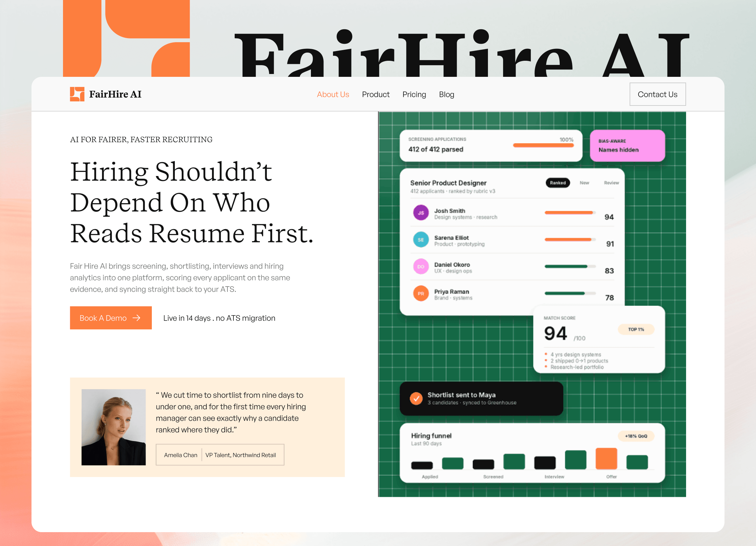Open the Product nav item
This screenshot has height=546, width=756.
[x=376, y=94]
